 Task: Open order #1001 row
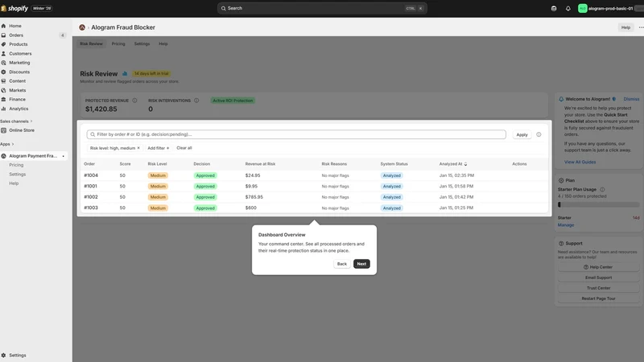[315, 187]
